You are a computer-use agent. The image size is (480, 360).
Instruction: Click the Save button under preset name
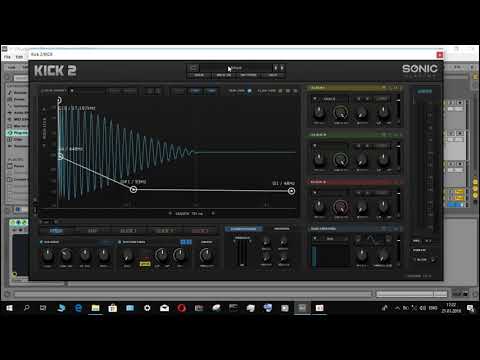pyautogui.click(x=199, y=75)
